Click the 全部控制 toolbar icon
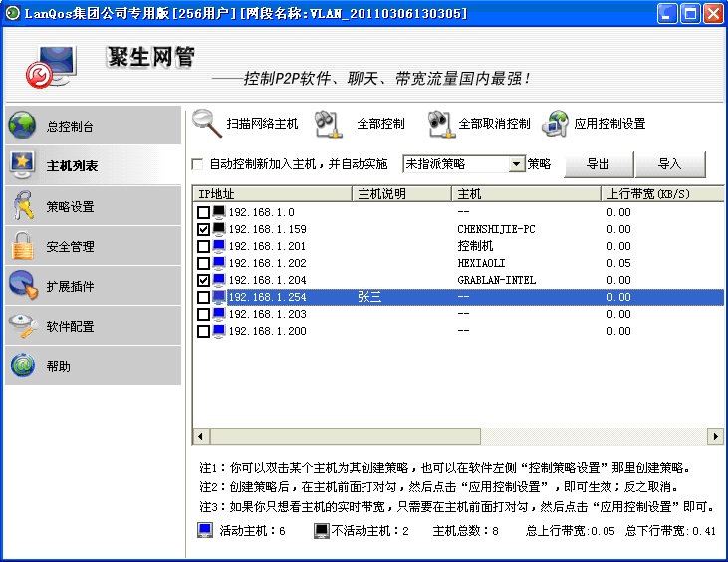 [329, 124]
